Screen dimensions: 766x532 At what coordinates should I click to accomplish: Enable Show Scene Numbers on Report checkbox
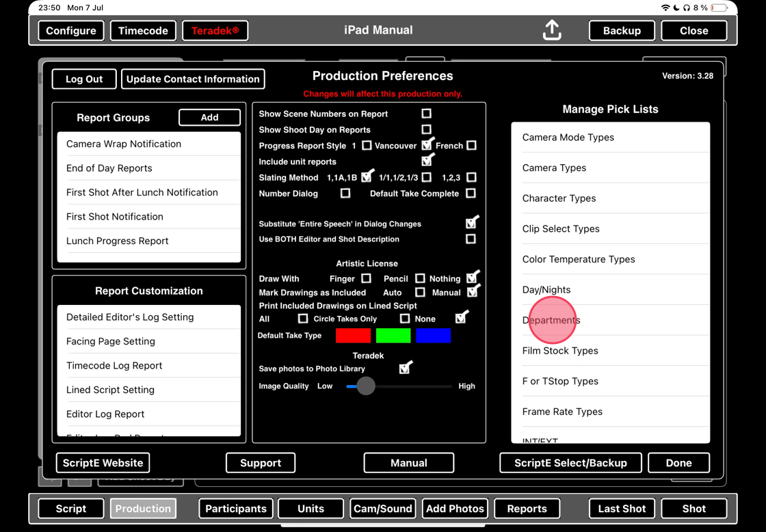tap(426, 114)
